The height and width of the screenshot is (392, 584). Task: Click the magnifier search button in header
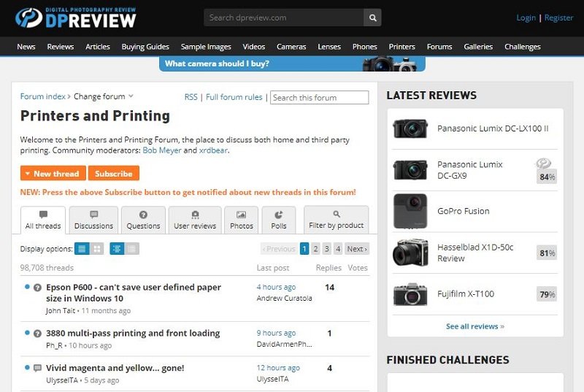point(372,18)
